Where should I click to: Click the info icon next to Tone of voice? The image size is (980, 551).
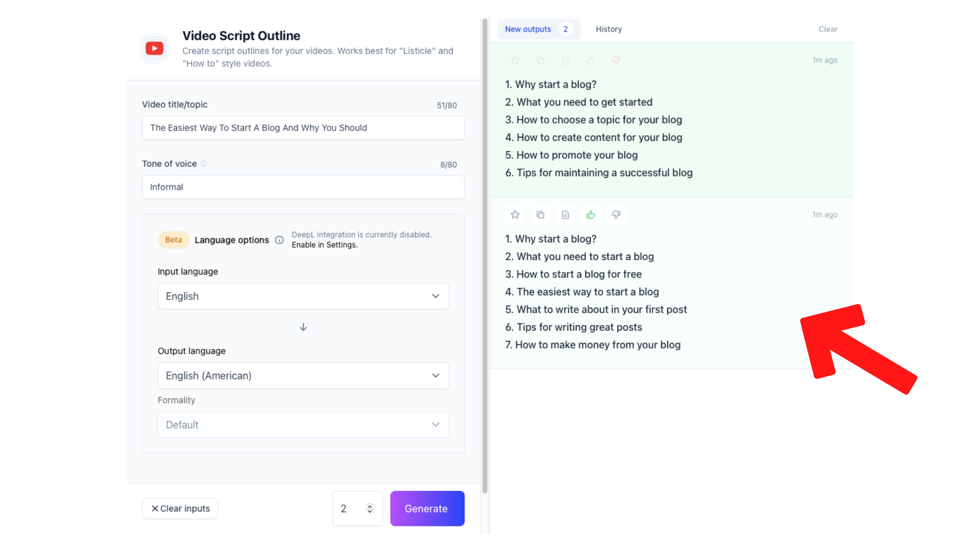(x=204, y=164)
